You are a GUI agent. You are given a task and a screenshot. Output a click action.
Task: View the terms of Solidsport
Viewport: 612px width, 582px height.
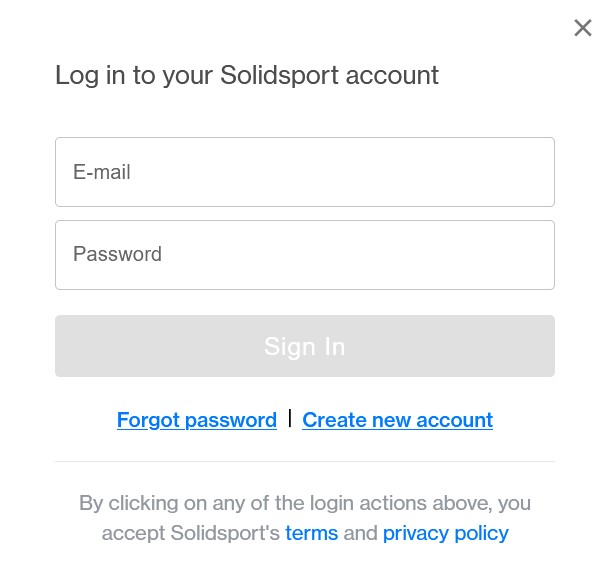pos(311,533)
